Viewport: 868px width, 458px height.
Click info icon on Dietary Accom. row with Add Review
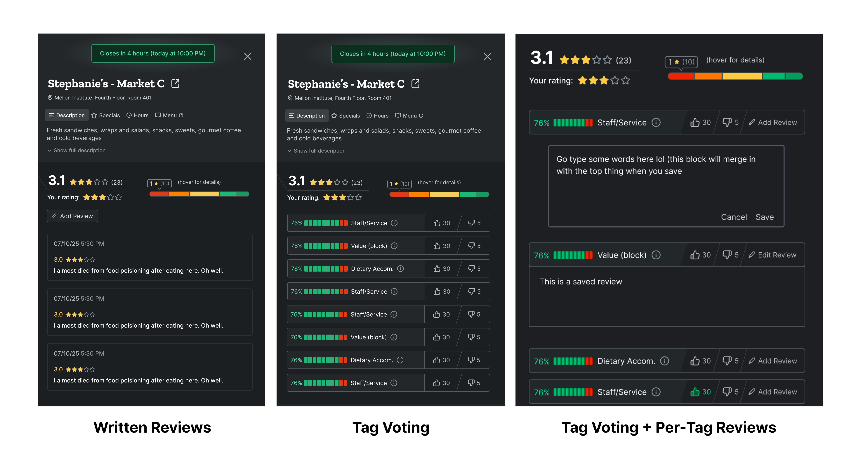coord(664,361)
